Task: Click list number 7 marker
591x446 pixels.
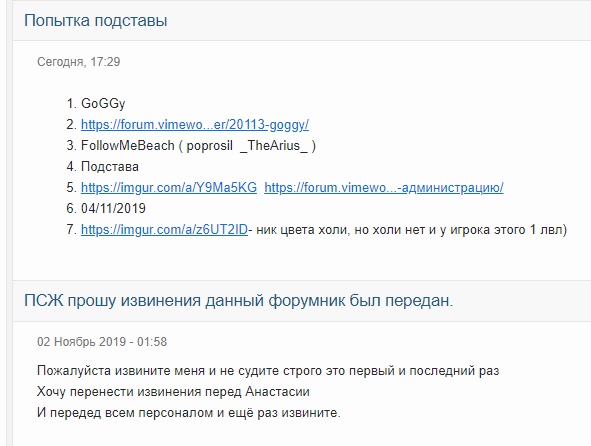Action: tap(72, 229)
